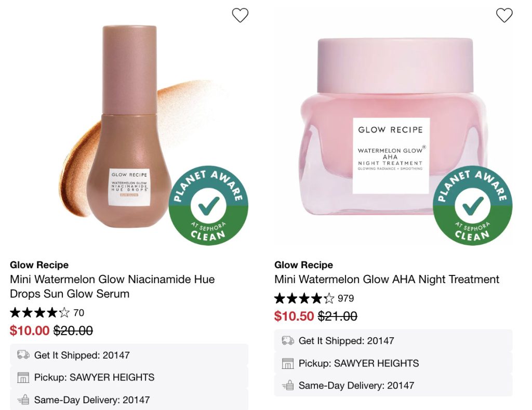Click shipping truck icon under Hue Drops serum
The image size is (532, 410).
(23, 355)
